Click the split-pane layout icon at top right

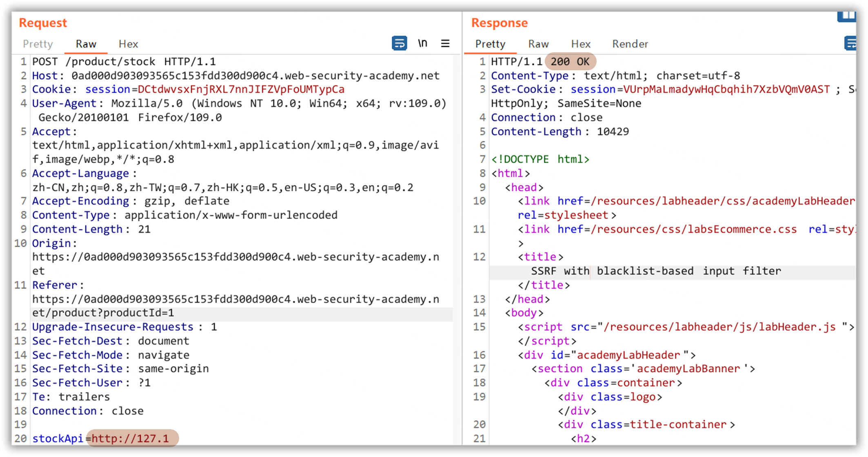[847, 16]
